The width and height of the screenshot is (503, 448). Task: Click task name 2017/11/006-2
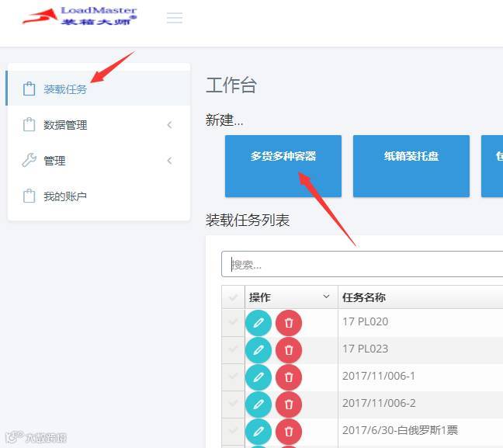[x=379, y=403]
